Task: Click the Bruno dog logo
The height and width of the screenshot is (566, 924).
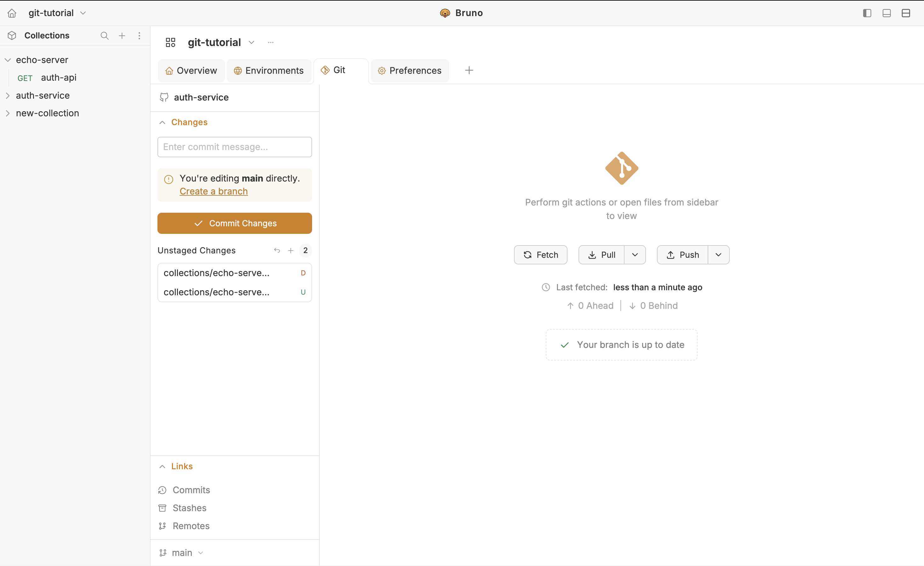Action: [x=445, y=13]
